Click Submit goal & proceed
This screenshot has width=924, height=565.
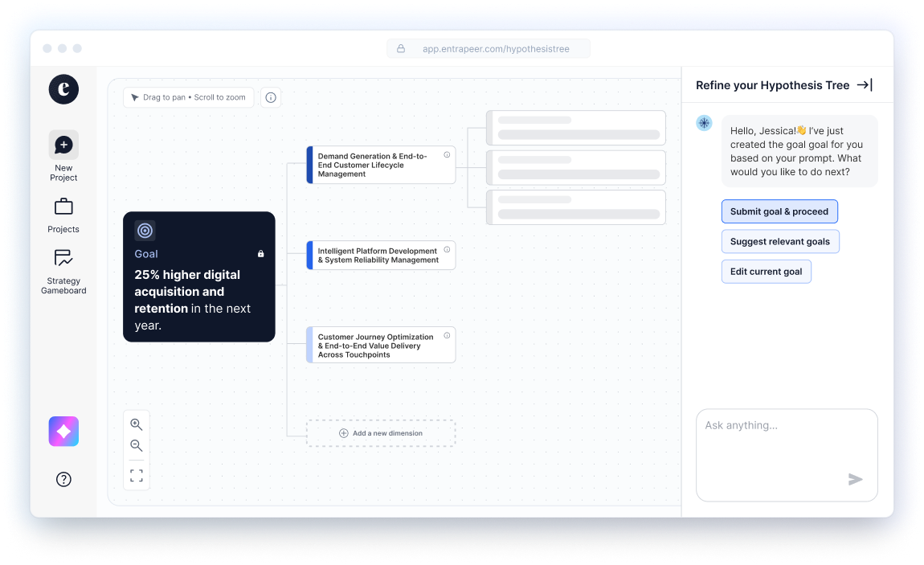pyautogui.click(x=779, y=211)
